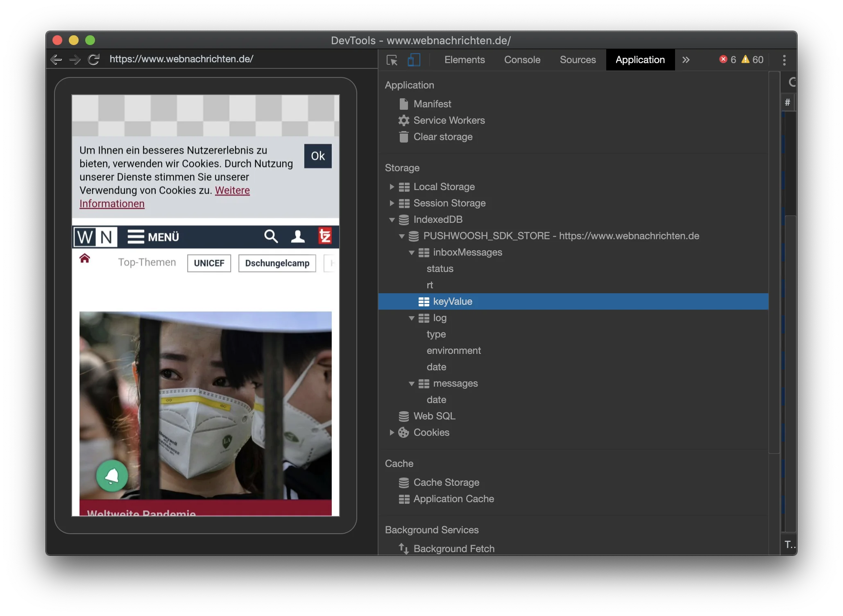Switch to the Console tab
This screenshot has width=843, height=616.
[522, 59]
